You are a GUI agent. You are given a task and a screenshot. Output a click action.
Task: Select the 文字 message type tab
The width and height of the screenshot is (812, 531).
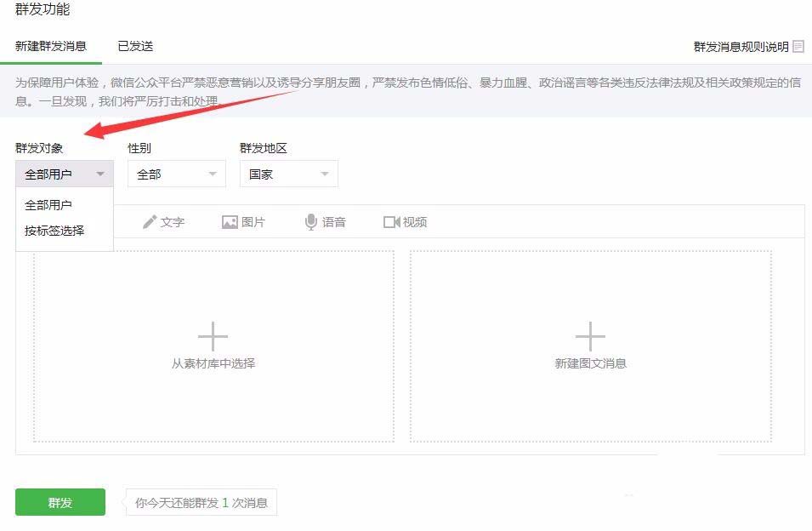coord(163,222)
